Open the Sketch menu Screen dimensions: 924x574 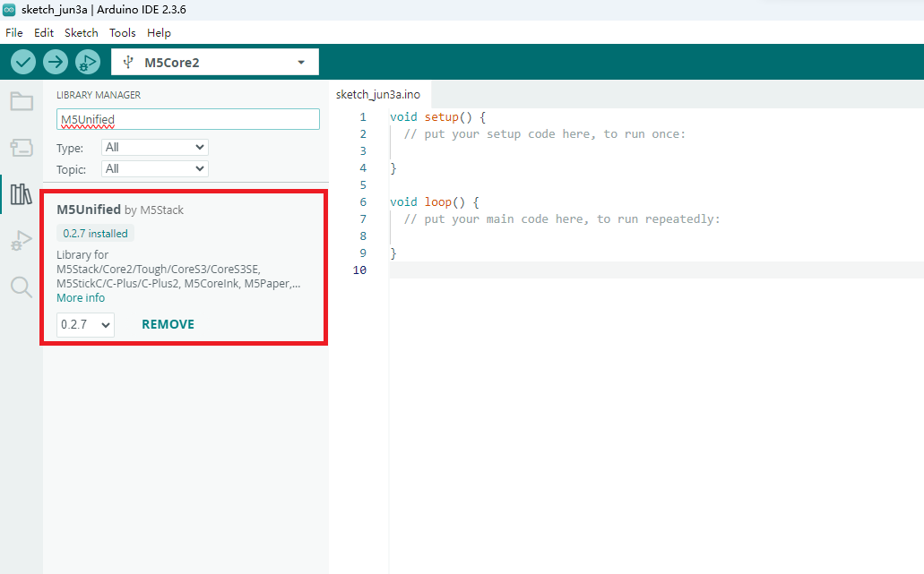[x=82, y=33]
